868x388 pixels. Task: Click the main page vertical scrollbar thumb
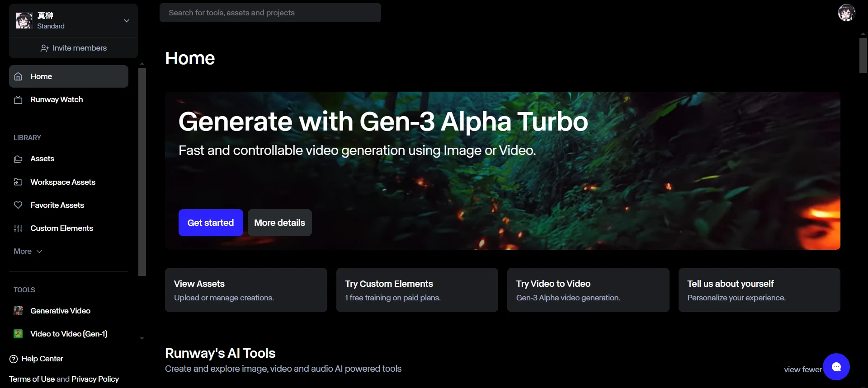(863, 55)
